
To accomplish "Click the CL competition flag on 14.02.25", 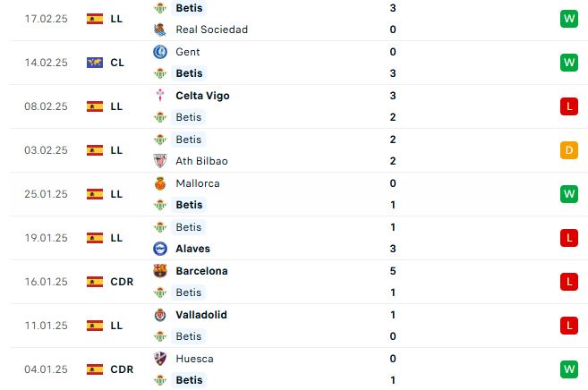I will point(95,63).
